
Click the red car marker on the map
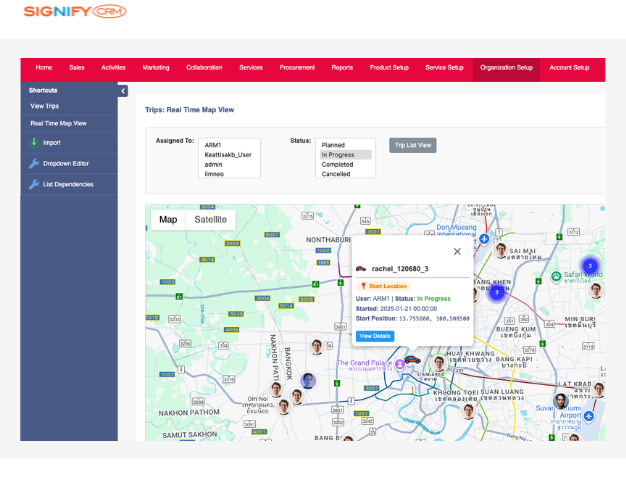pos(411,359)
